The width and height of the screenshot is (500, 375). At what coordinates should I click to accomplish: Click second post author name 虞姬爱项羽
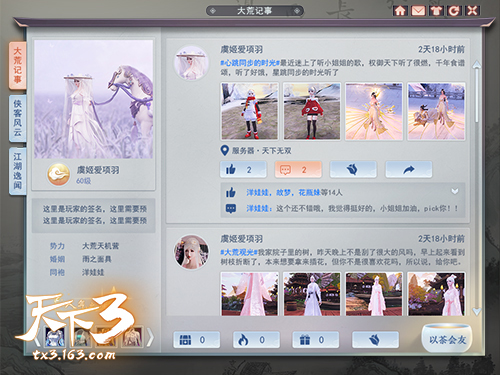pyautogui.click(x=241, y=239)
